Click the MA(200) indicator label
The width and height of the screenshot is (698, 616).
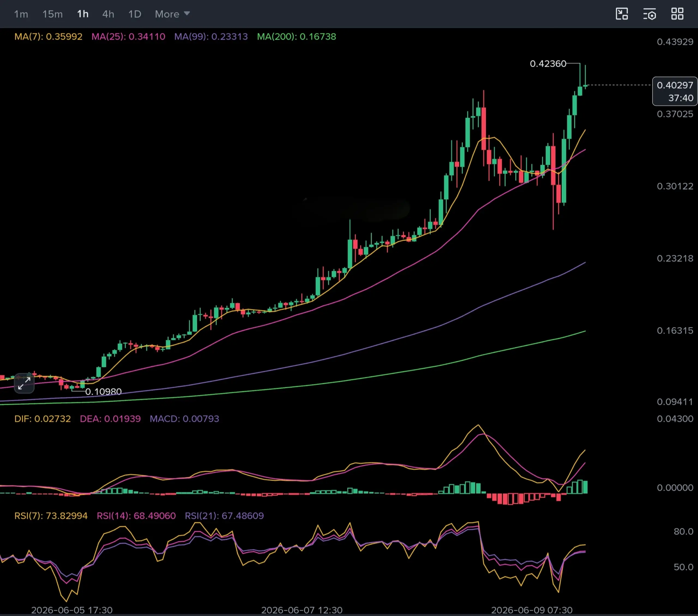tap(296, 37)
